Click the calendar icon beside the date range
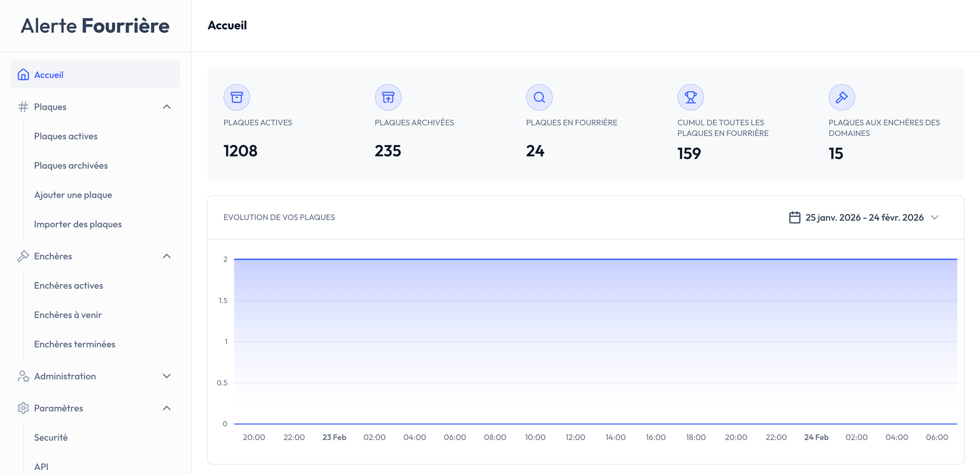Viewport: 980px width, 474px height. tap(794, 217)
